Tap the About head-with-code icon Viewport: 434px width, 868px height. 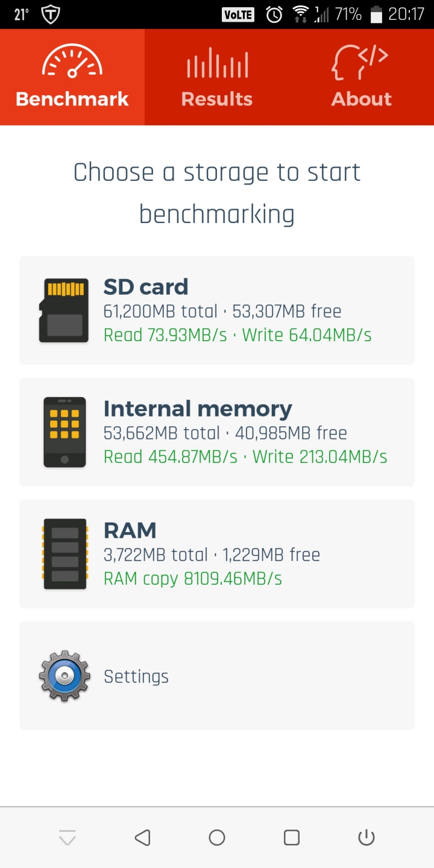[x=360, y=62]
